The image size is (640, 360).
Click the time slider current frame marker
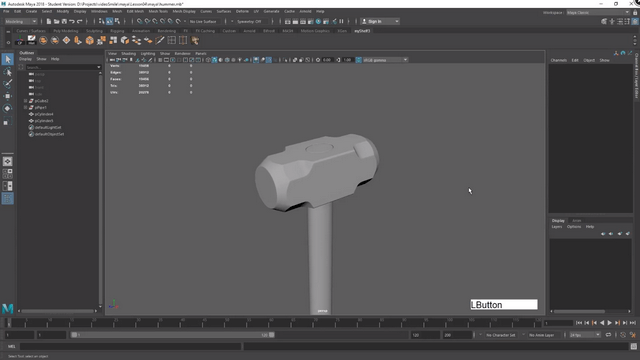8,323
